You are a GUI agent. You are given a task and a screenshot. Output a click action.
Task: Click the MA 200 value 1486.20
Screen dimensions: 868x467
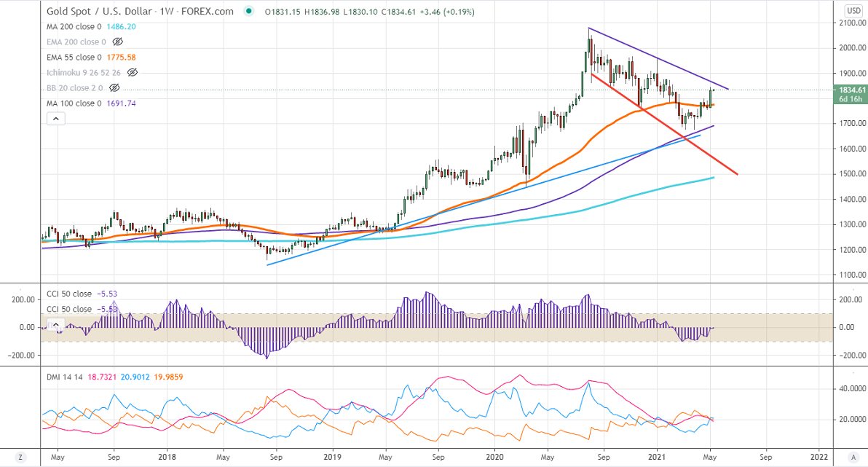120,26
